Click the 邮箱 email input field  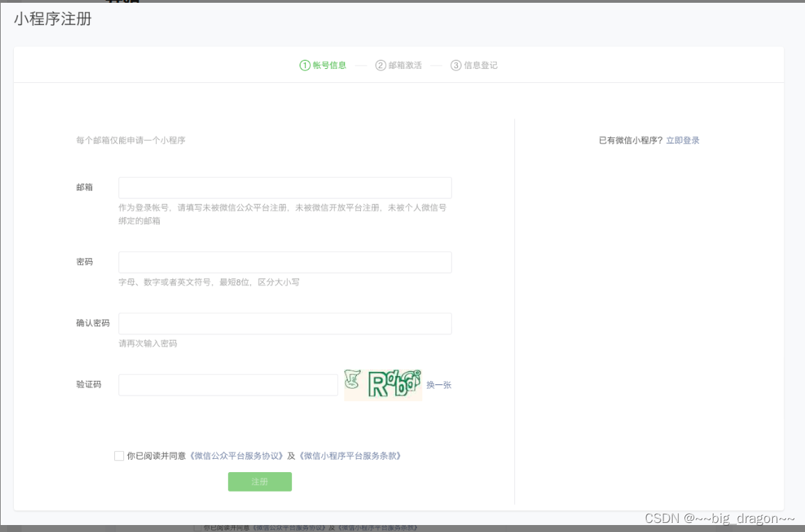click(x=285, y=188)
